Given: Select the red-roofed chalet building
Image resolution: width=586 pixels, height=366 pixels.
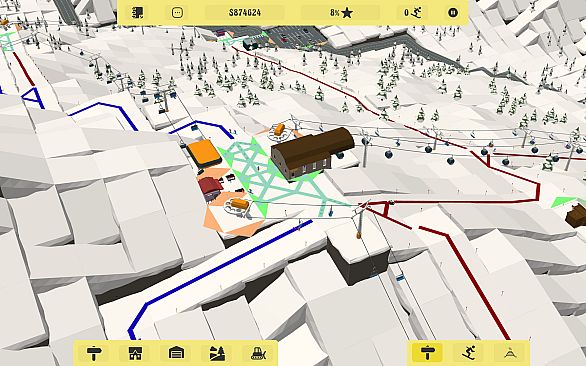Looking at the screenshot, I should click(210, 188).
